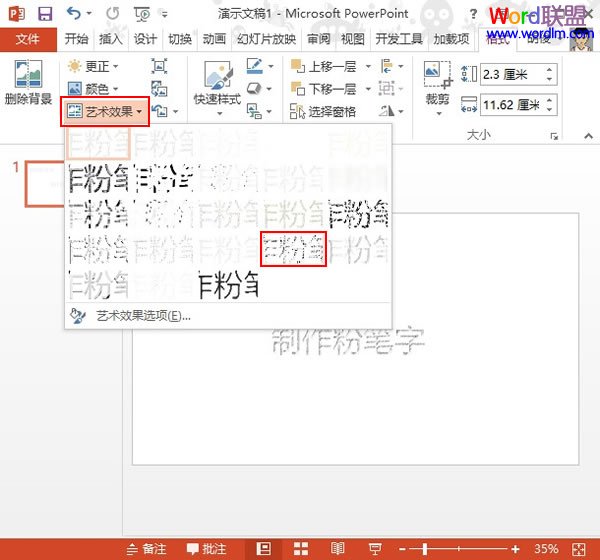Screen dimensions: 600x560
Task: Click the Picture Border pen icon
Action: click(254, 66)
